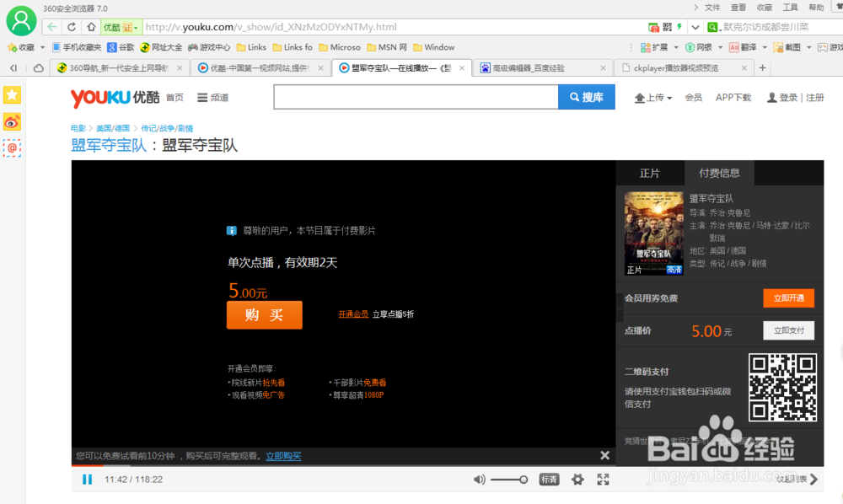This screenshot has height=504, width=843.
Task: Change quality via 标清 button
Action: coord(549,480)
